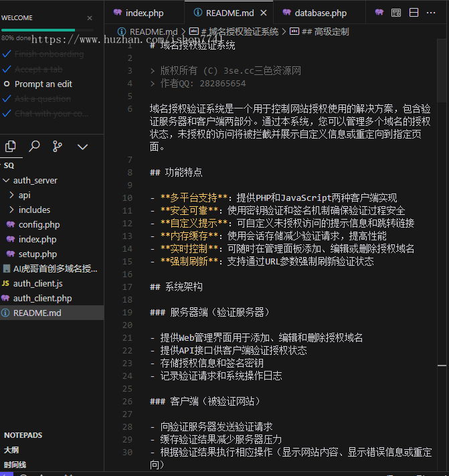Select the Prompt an edit onboarding step
This screenshot has width=449, height=476.
click(x=43, y=84)
